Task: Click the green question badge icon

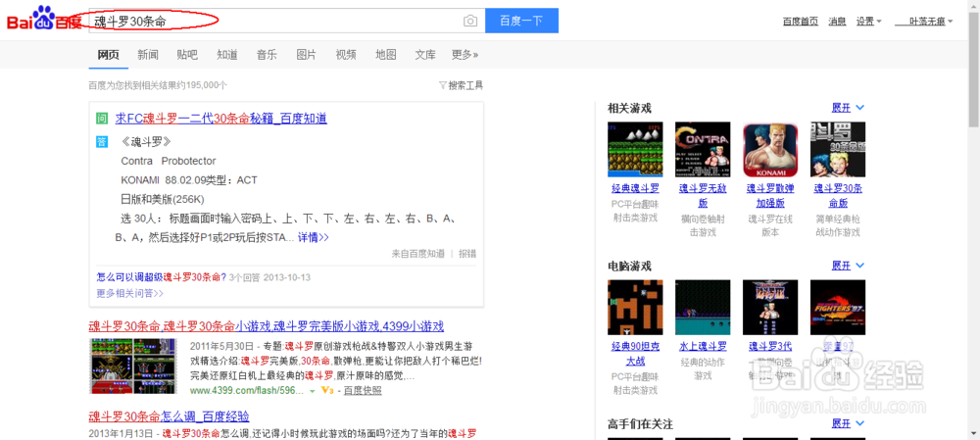Action: (102, 119)
